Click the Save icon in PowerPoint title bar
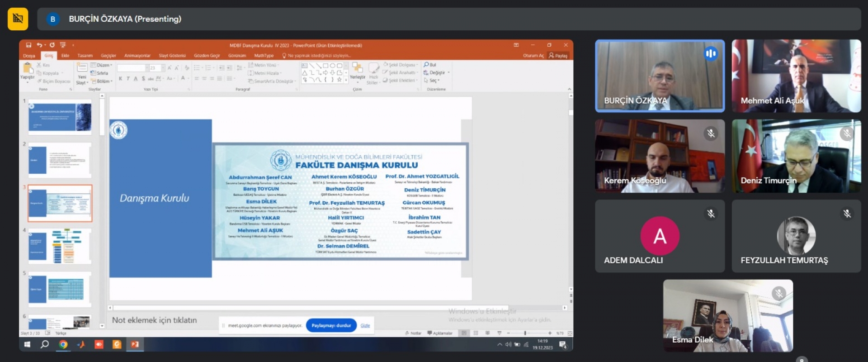868x362 pixels. pos(28,45)
